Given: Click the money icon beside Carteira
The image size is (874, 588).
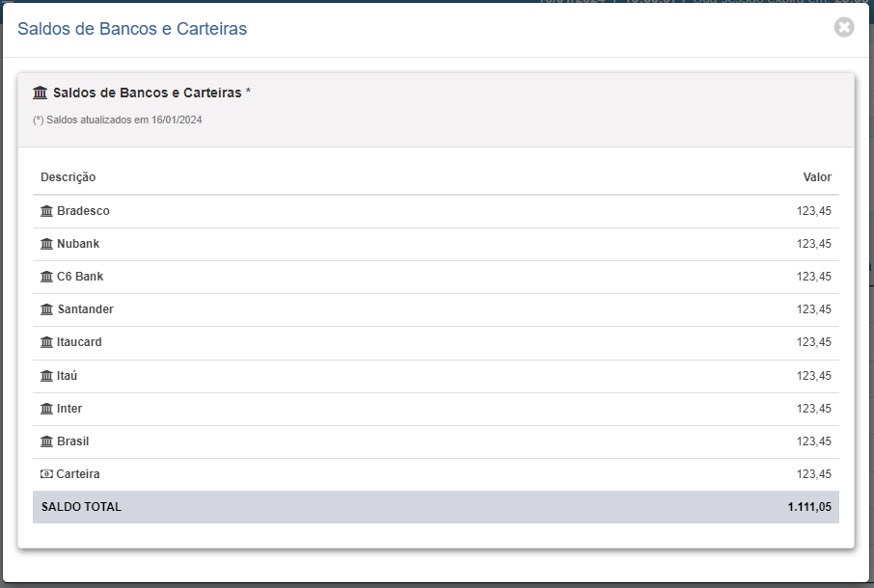Looking at the screenshot, I should pos(47,474).
